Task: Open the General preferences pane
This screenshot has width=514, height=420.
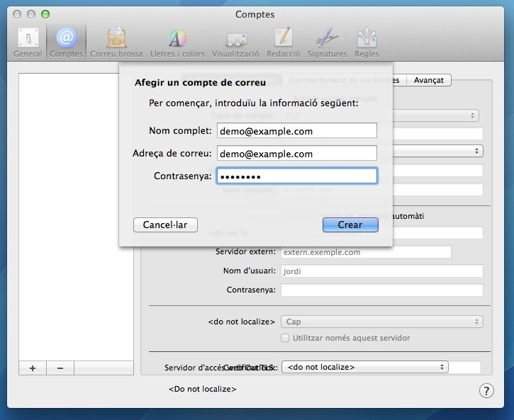Action: click(x=28, y=42)
